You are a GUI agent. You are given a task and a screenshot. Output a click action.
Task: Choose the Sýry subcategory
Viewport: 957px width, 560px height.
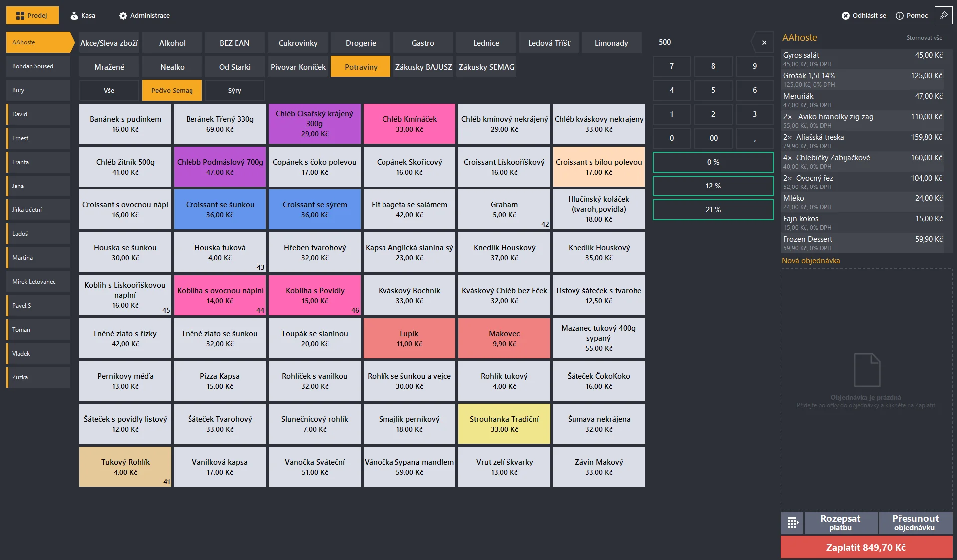(234, 90)
